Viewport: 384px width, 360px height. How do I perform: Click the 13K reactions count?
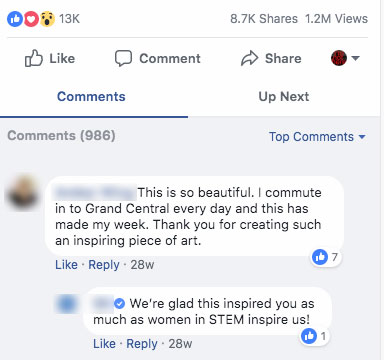pos(69,19)
